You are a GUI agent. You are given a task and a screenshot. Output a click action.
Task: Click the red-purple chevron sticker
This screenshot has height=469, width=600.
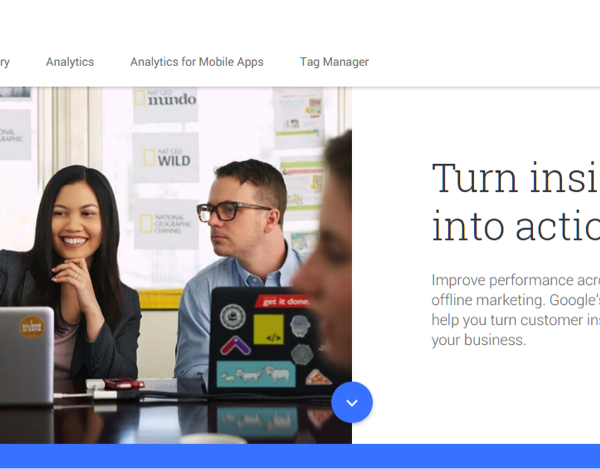point(235,345)
